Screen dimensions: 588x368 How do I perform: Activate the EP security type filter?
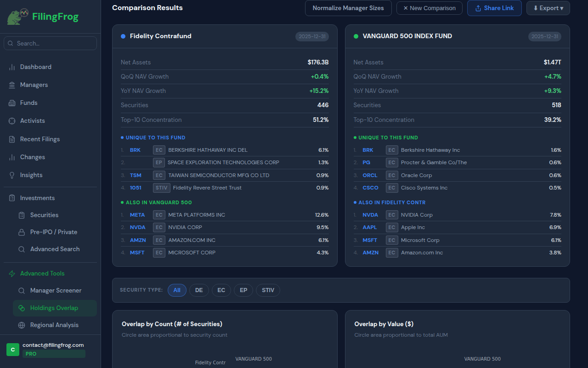(243, 290)
